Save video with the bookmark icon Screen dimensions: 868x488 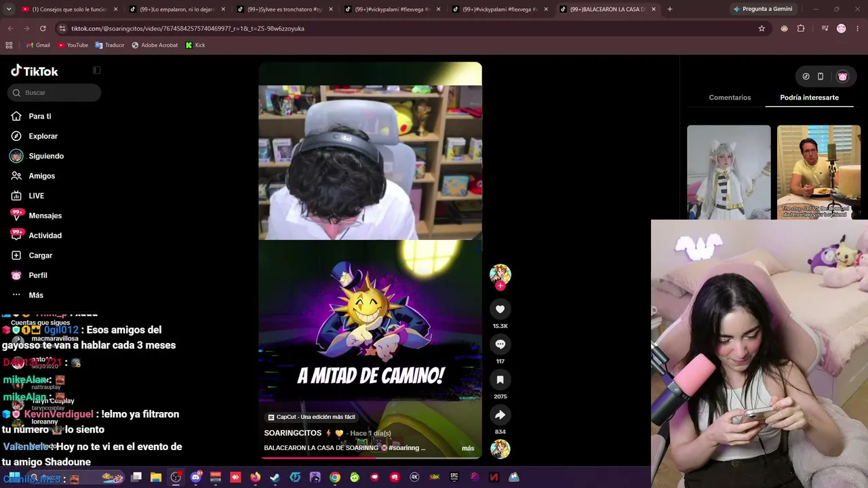tap(500, 380)
